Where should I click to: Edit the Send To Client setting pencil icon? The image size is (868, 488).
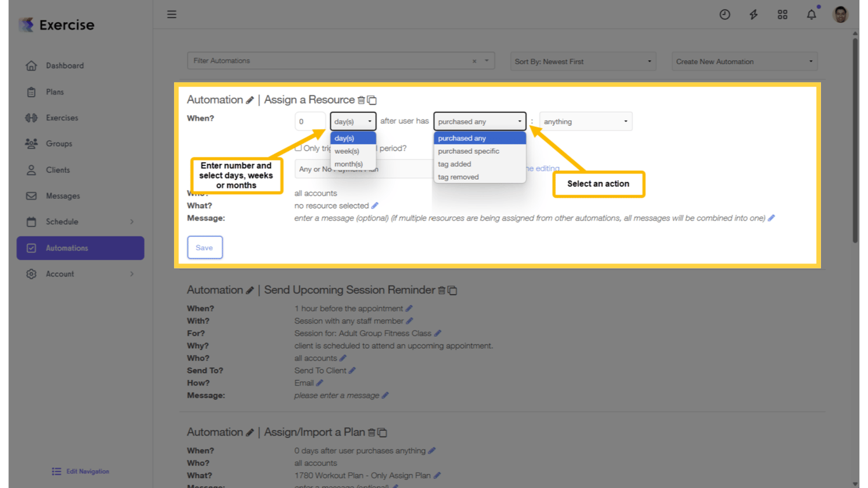pos(352,370)
